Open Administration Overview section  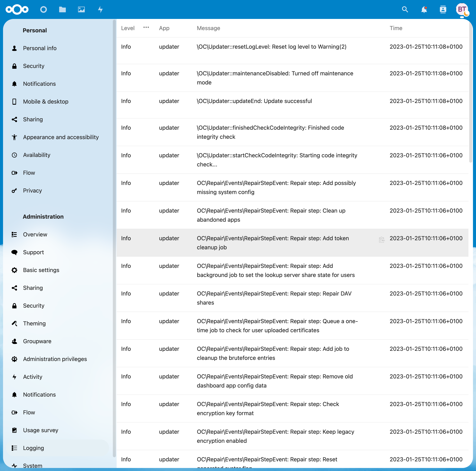pos(35,235)
